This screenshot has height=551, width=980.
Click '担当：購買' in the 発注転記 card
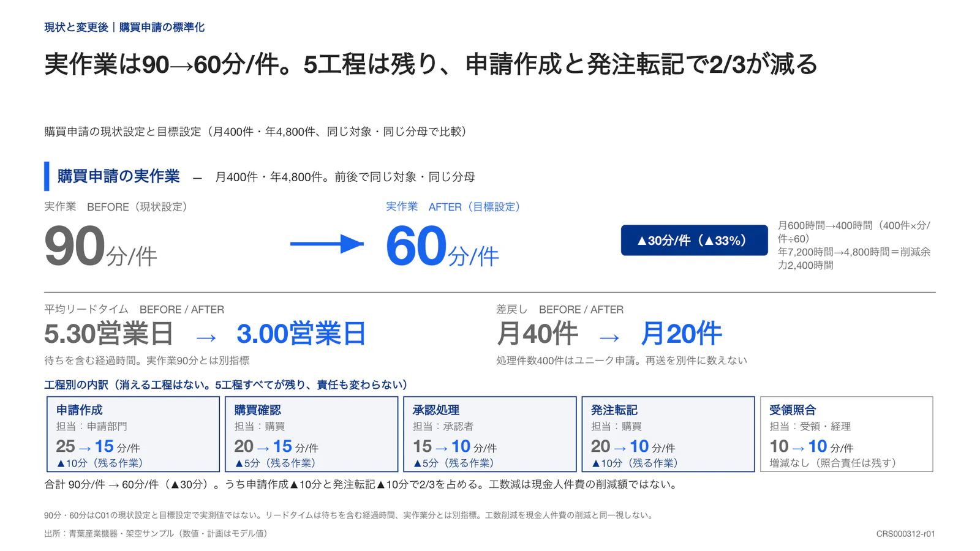click(x=616, y=426)
